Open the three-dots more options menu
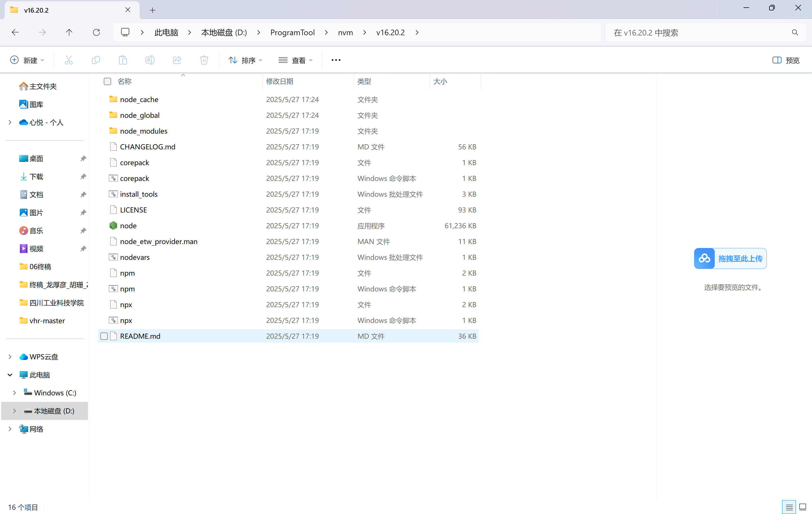The image size is (812, 514). [336, 60]
